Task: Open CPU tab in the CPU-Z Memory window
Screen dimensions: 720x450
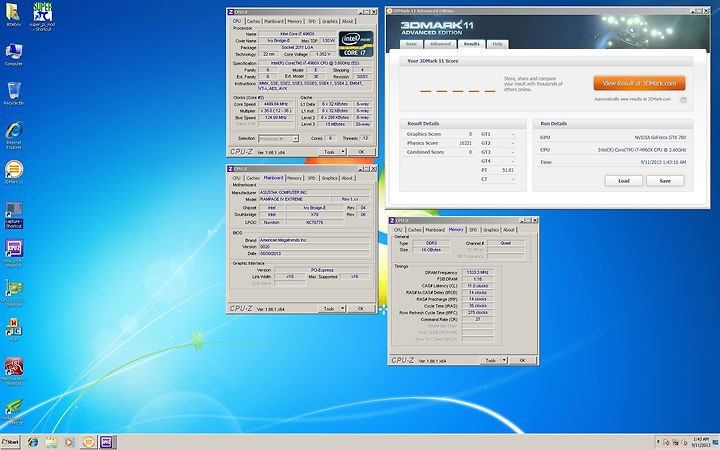Action: click(398, 230)
